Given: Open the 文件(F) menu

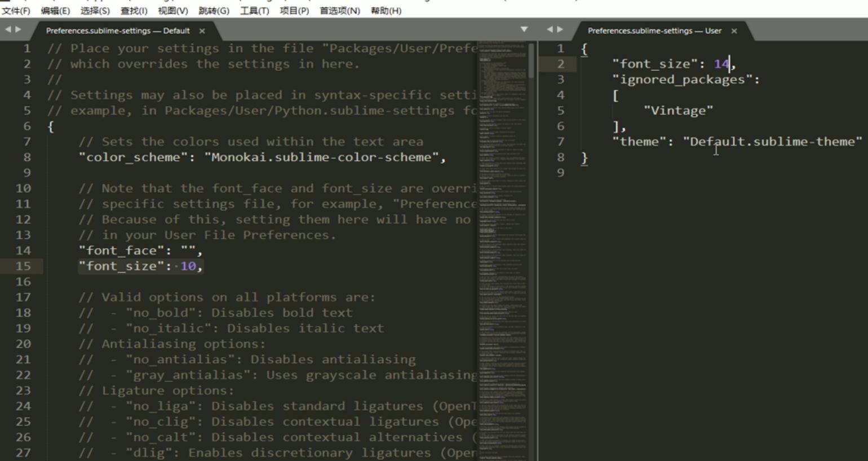Looking at the screenshot, I should (x=16, y=11).
